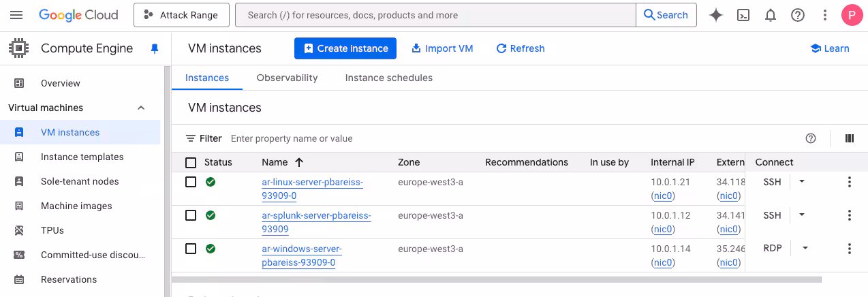Open Gemini AI assistant sparkle icon

tap(715, 15)
